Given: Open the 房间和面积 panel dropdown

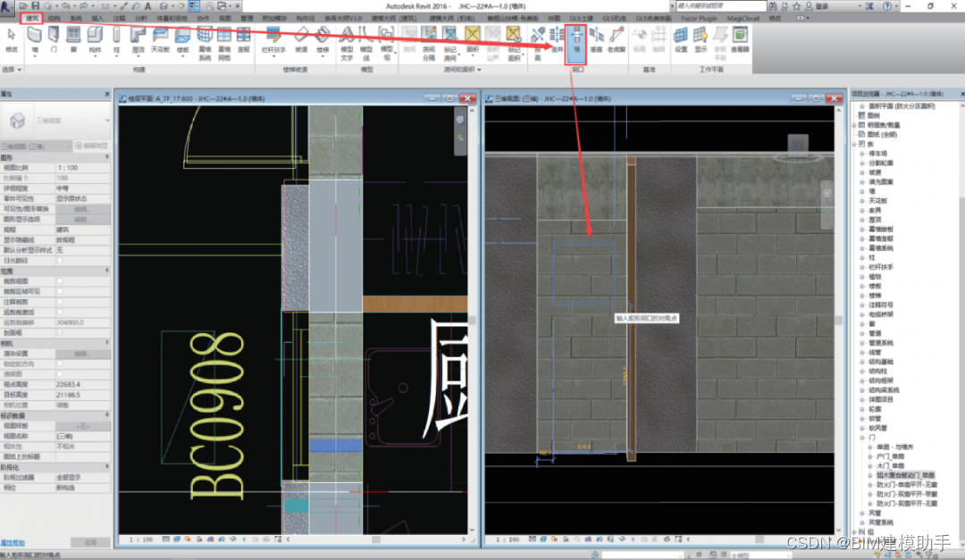Looking at the screenshot, I should pyautogui.click(x=462, y=70).
